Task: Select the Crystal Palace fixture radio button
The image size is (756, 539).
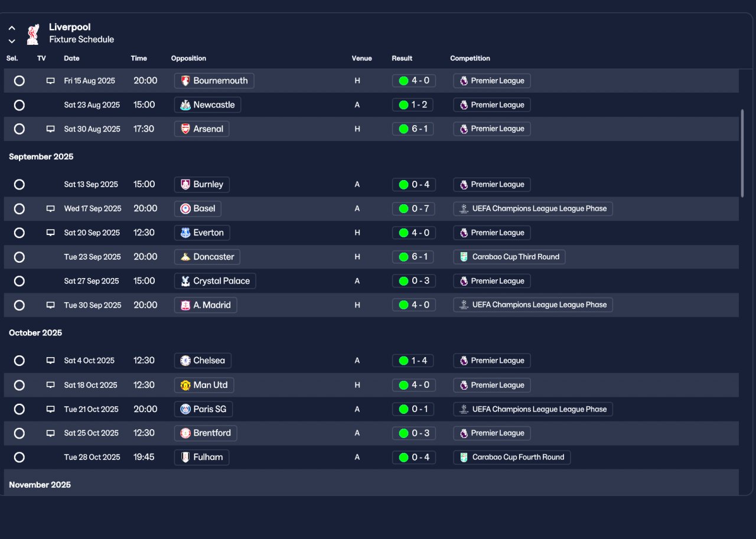Action: point(19,281)
